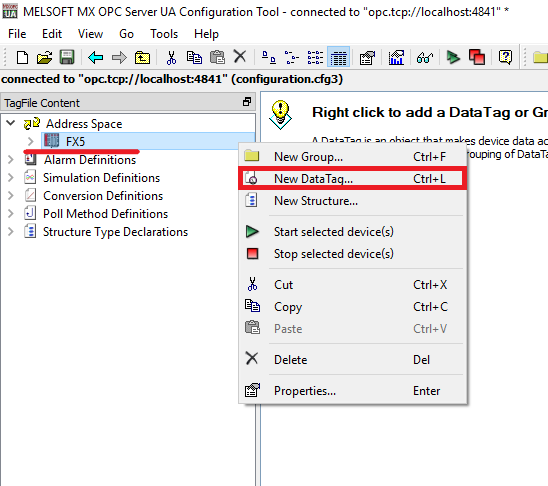Open the Go menu
Screen dimensions: 548x486
(x=126, y=34)
